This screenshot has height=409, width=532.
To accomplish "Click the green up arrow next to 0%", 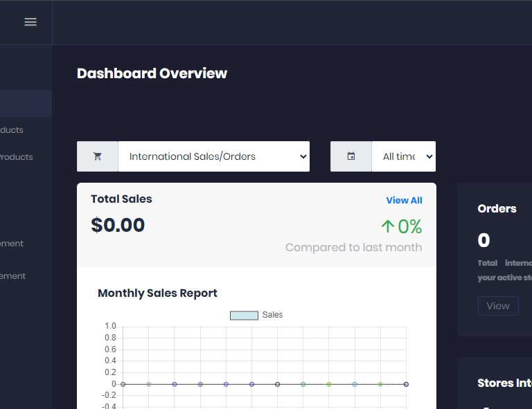I will pyautogui.click(x=387, y=226).
